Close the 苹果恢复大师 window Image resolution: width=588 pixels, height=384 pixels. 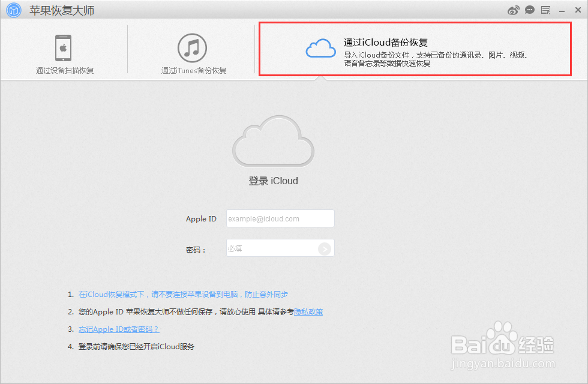click(578, 10)
